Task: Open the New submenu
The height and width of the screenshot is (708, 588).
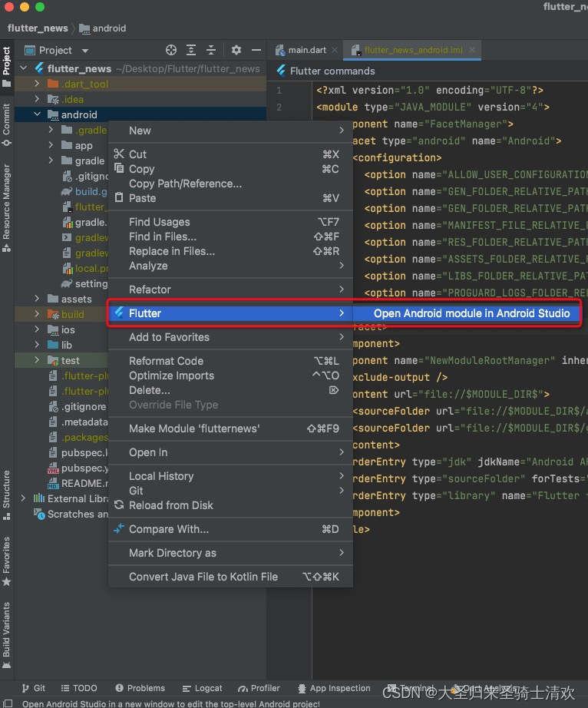Action: pos(230,131)
